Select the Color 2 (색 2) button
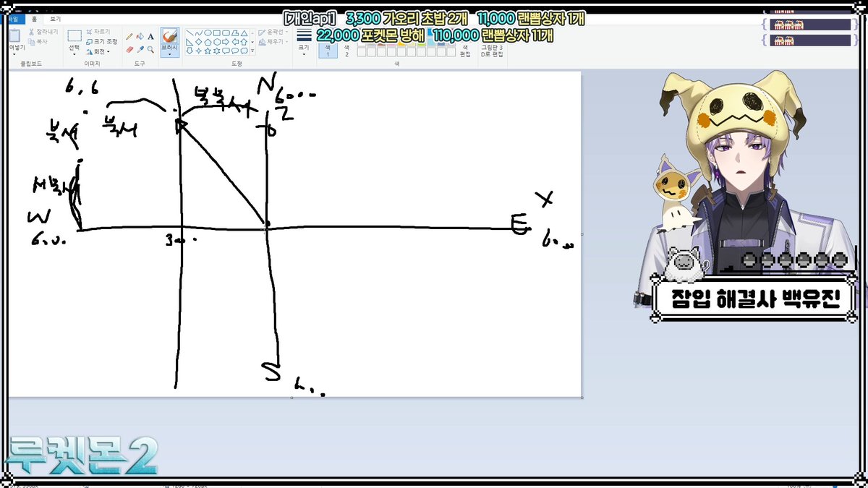 pos(346,49)
